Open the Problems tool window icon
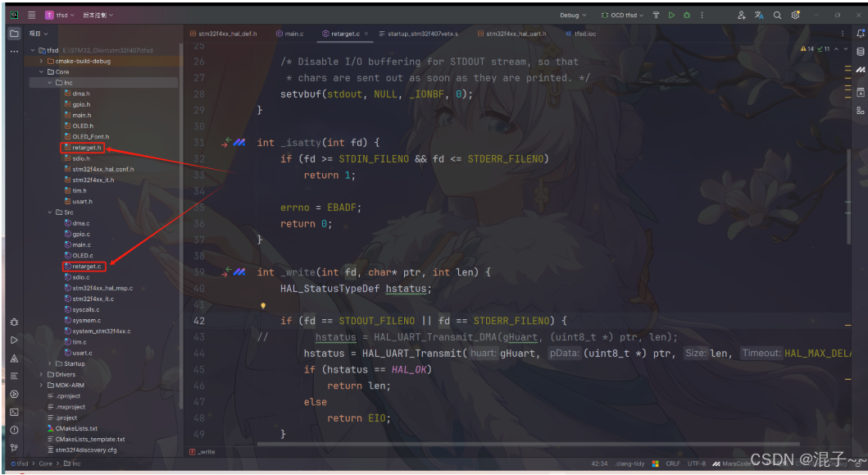Screen dimensions: 868x475 [15, 430]
